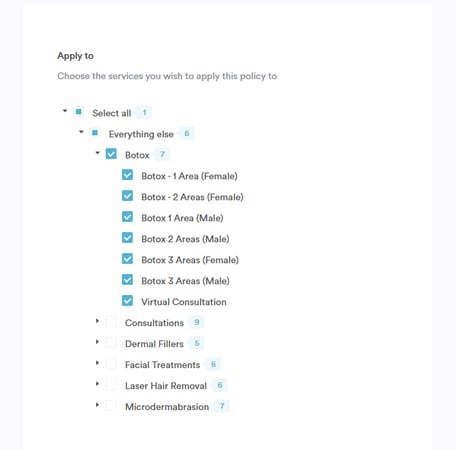The width and height of the screenshot is (456, 450).
Task: Expand the Consultations group arrow
Action: [97, 321]
